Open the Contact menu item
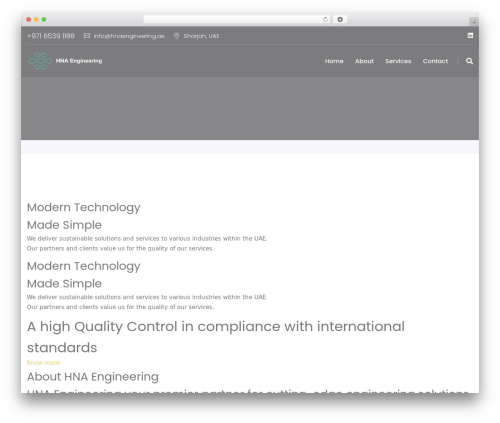The image size is (500, 423). pyautogui.click(x=435, y=61)
